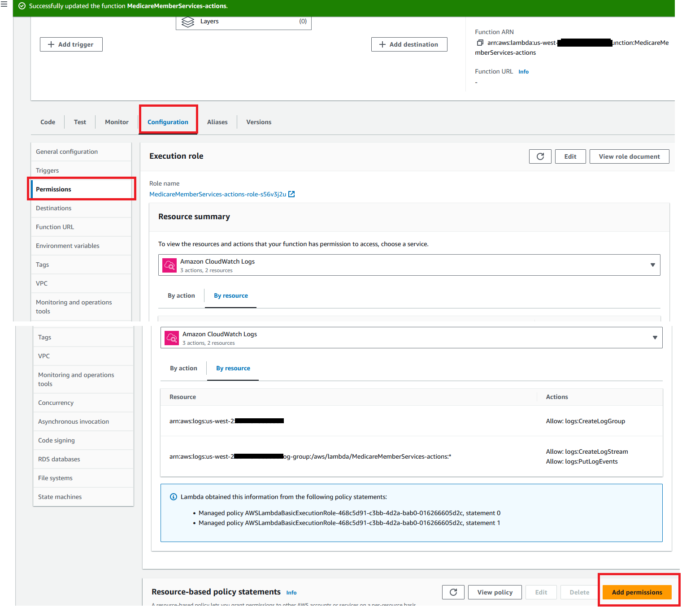Switch to the Test tab
The height and width of the screenshot is (616, 695).
point(80,122)
